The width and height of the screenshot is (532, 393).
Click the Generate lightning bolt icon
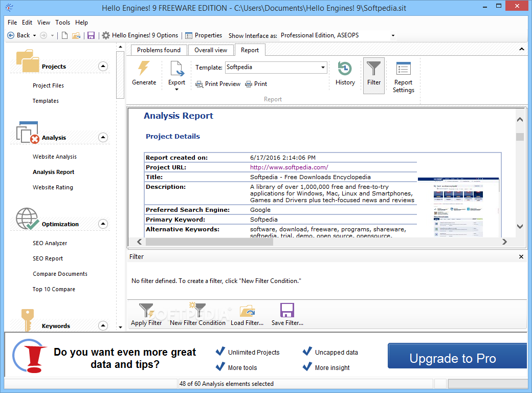coord(144,68)
